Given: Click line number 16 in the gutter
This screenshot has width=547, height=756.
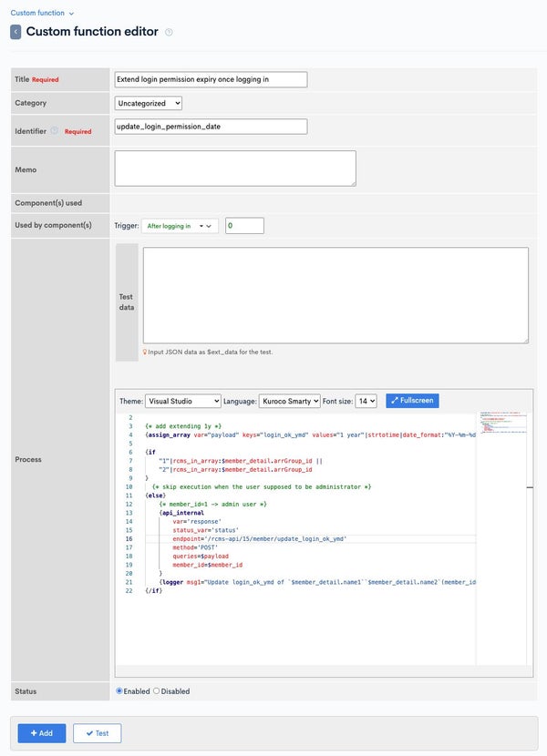Looking at the screenshot, I should [129, 539].
